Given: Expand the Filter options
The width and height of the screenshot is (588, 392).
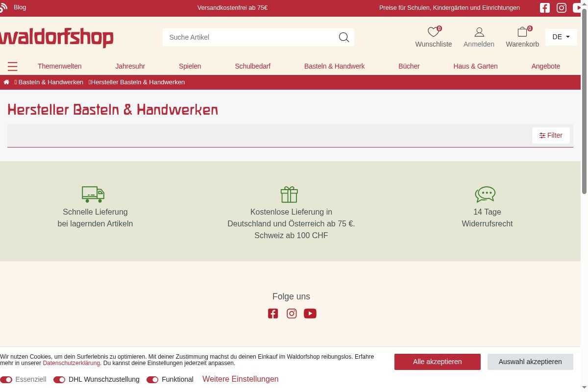Looking at the screenshot, I should 551,135.
